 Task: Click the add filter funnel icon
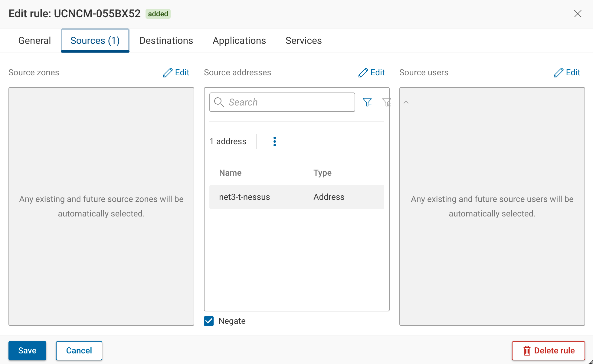(x=367, y=102)
